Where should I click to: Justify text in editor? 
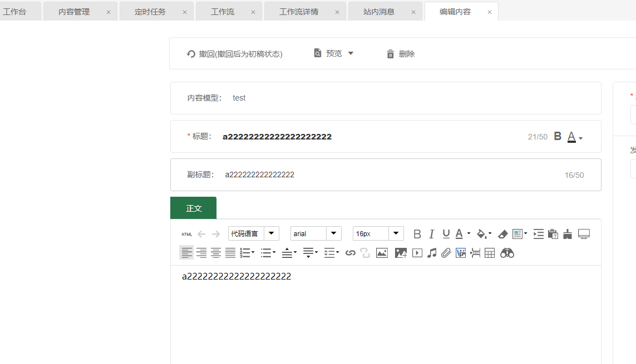230,253
